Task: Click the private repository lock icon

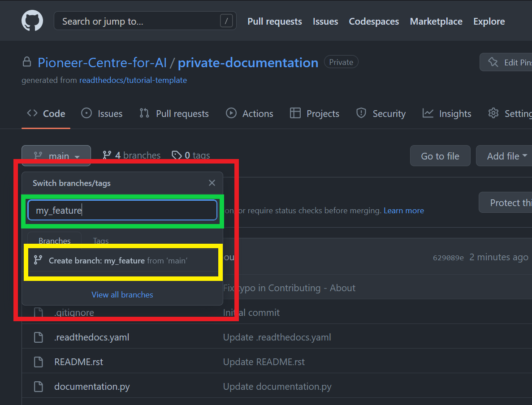Action: tap(27, 62)
